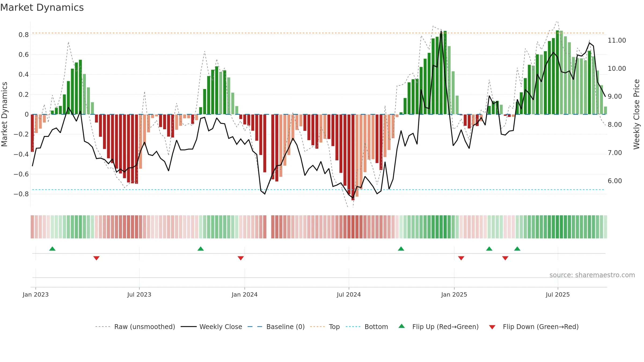Click the '0.4' left axis tick label

tap(24, 75)
